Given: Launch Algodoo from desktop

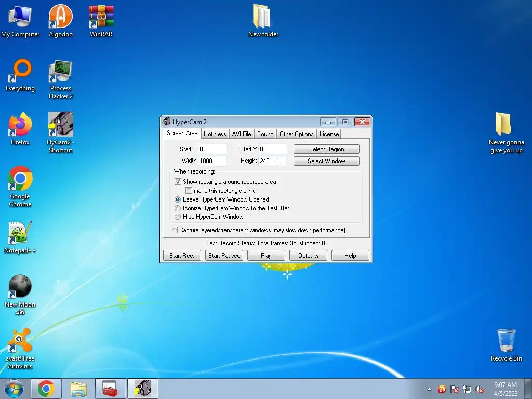Looking at the screenshot, I should (x=60, y=21).
